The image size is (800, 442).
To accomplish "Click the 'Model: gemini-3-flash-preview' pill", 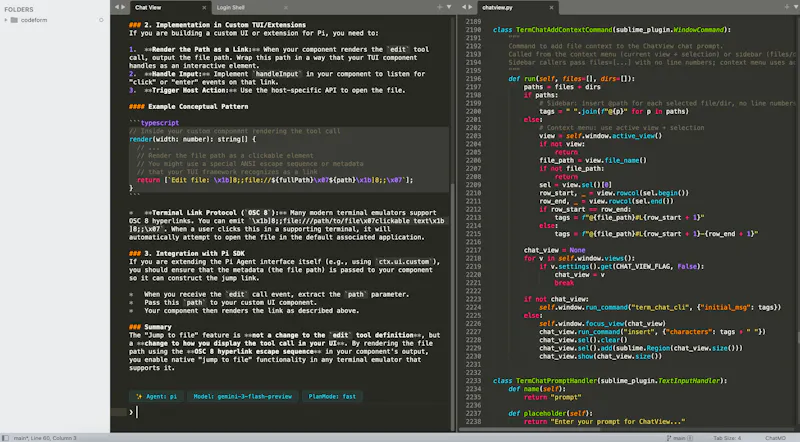I will pos(242,397).
